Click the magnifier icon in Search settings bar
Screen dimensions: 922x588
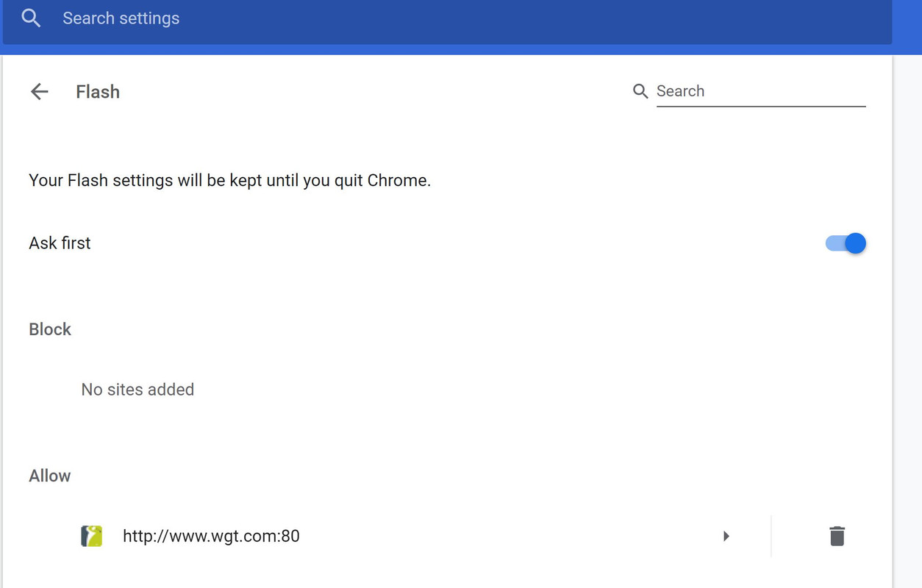click(31, 18)
